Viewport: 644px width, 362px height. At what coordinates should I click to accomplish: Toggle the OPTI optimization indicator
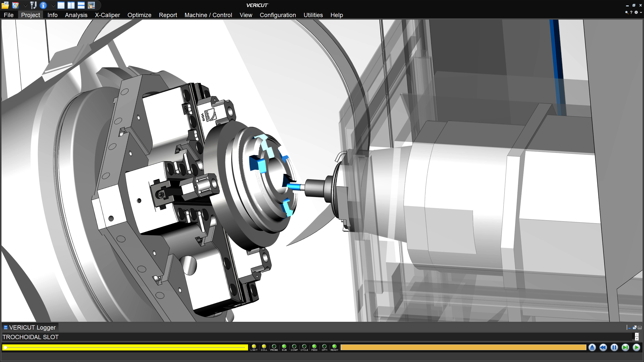(x=324, y=346)
